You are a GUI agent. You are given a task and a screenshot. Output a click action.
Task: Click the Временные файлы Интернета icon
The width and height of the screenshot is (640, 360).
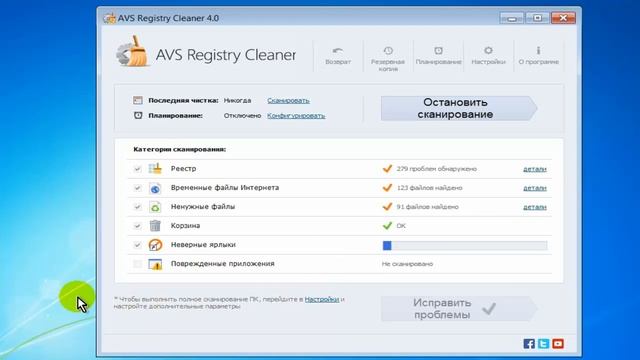coord(155,188)
